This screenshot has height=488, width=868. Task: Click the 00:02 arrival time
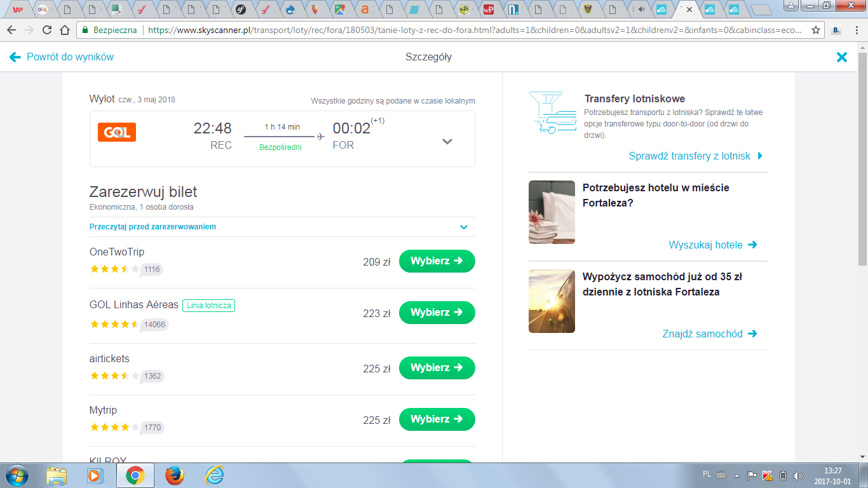(351, 128)
